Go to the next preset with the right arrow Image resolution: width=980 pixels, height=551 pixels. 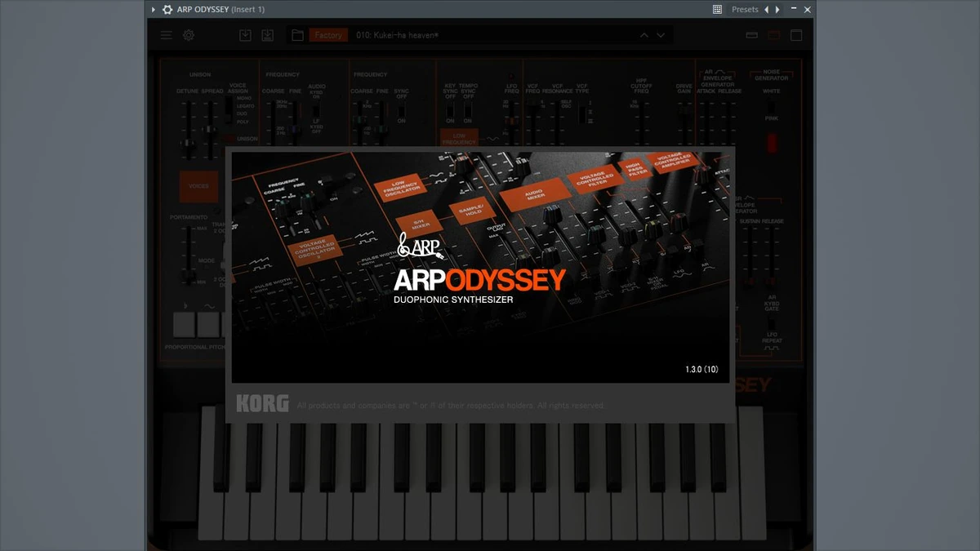coord(777,10)
